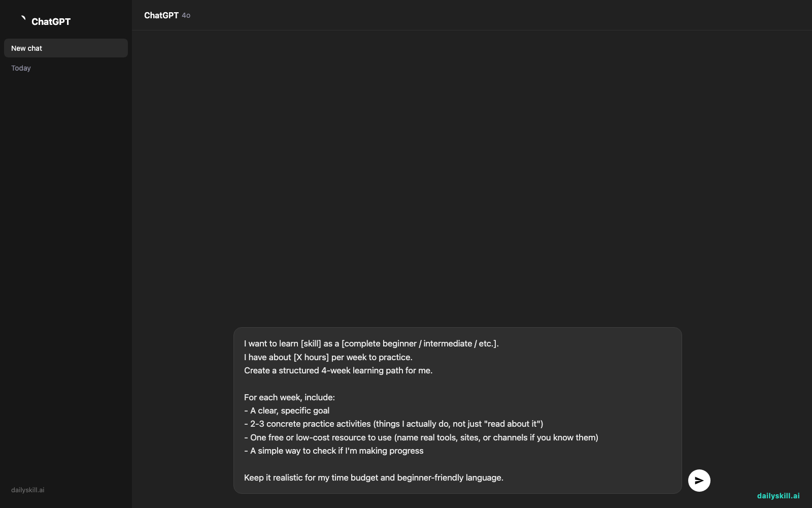812x508 pixels.
Task: Select the New chat sidebar item
Action: [66, 48]
